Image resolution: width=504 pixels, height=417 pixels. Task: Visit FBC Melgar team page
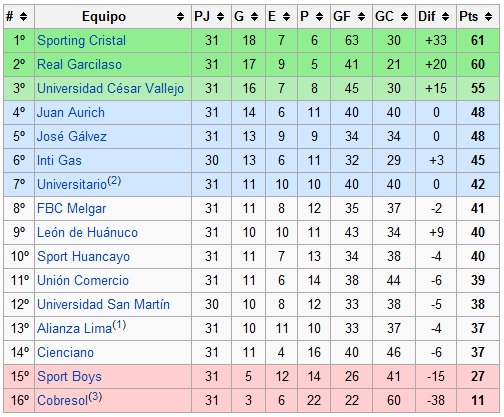[71, 209]
